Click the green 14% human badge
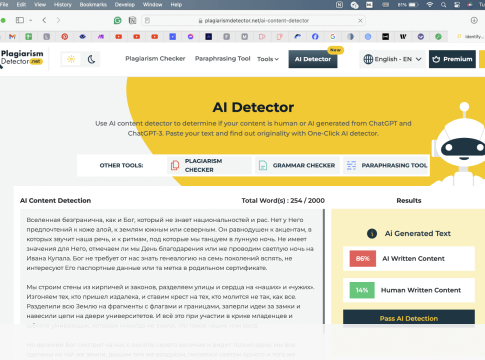The image size is (485, 360). tap(362, 290)
